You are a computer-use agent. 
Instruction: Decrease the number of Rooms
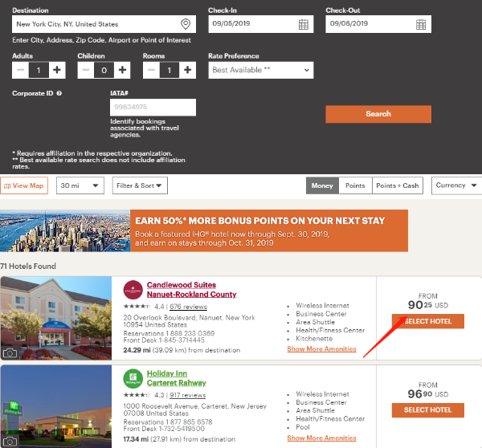point(151,70)
